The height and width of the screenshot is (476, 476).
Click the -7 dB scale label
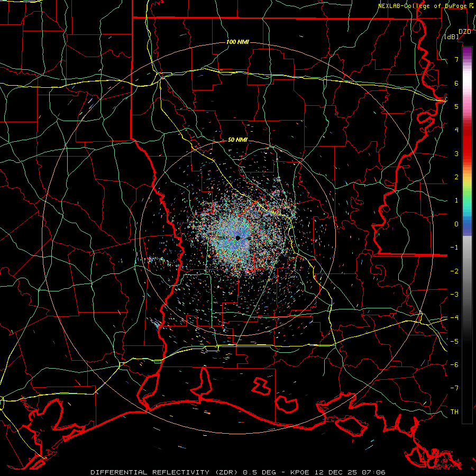454,388
